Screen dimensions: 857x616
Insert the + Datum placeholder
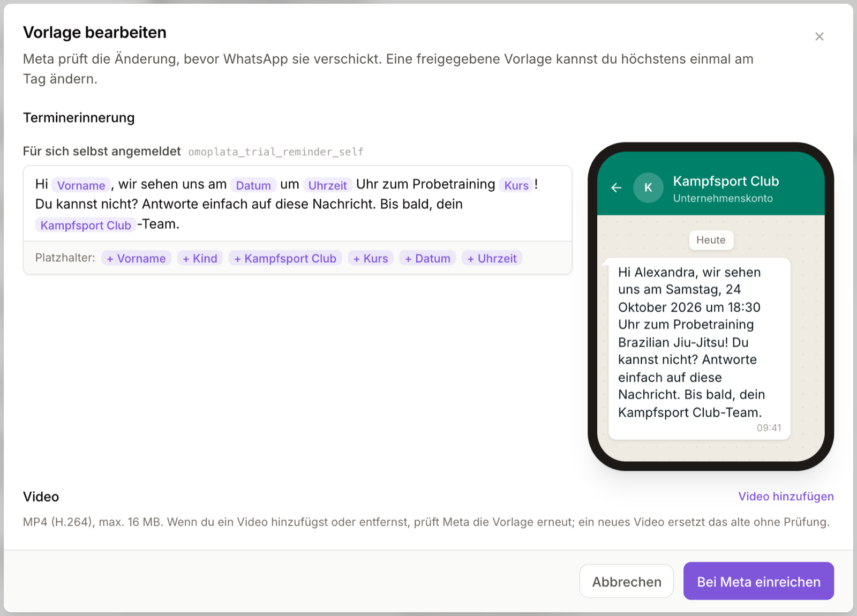(x=427, y=258)
